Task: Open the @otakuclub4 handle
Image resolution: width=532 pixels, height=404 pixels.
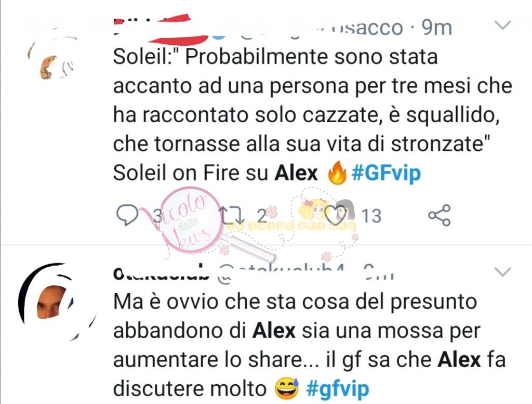Action: point(282,271)
